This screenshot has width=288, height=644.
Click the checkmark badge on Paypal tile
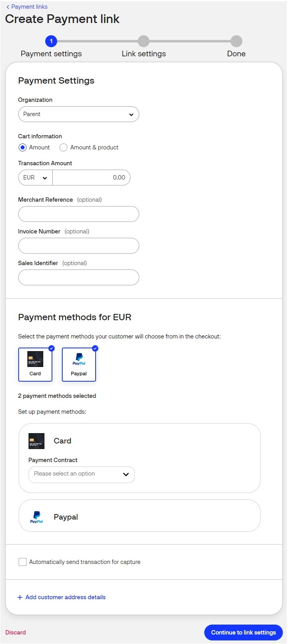point(95,349)
